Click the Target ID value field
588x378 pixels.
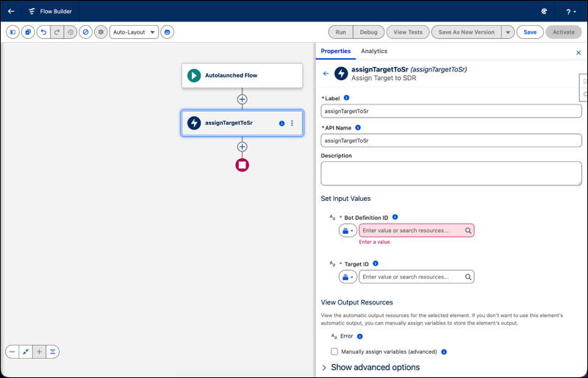click(x=416, y=277)
